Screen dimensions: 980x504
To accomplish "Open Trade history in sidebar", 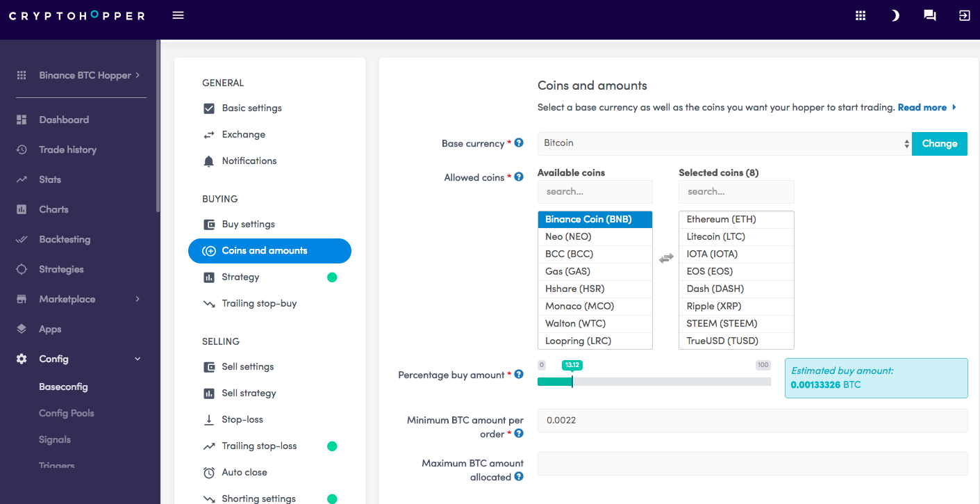I will [x=67, y=149].
